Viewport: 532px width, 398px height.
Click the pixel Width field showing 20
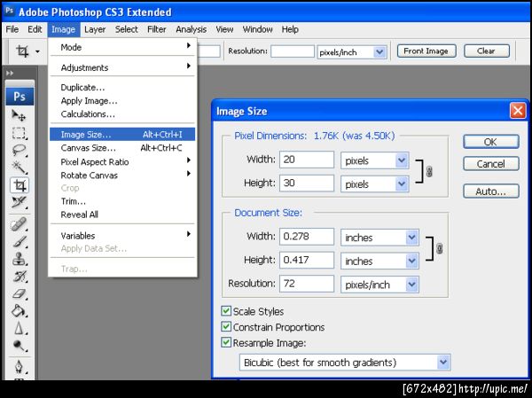tap(307, 160)
